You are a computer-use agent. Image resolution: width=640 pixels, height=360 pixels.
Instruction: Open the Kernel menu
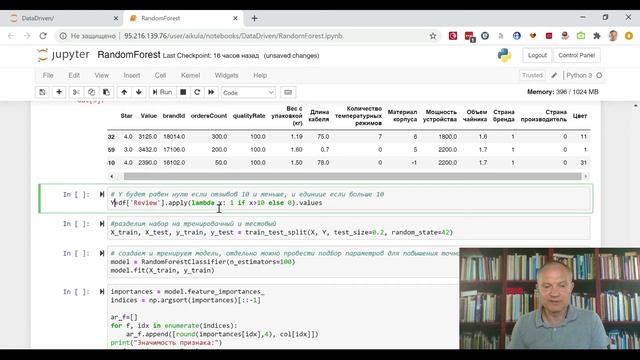coord(191,76)
